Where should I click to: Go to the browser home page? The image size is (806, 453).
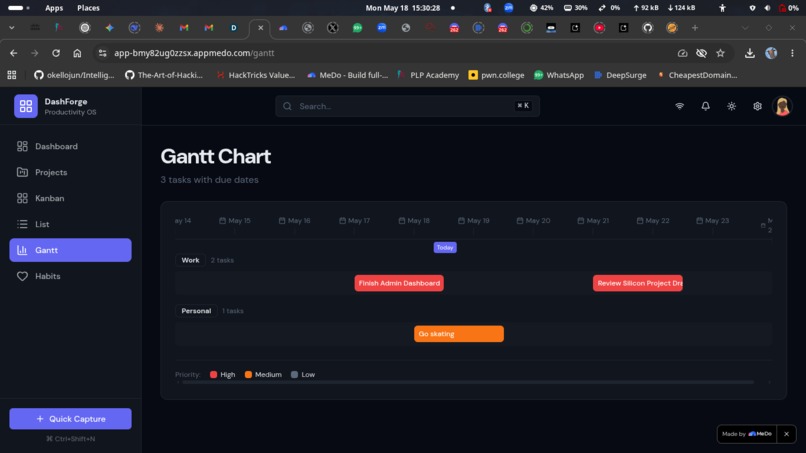(x=77, y=53)
